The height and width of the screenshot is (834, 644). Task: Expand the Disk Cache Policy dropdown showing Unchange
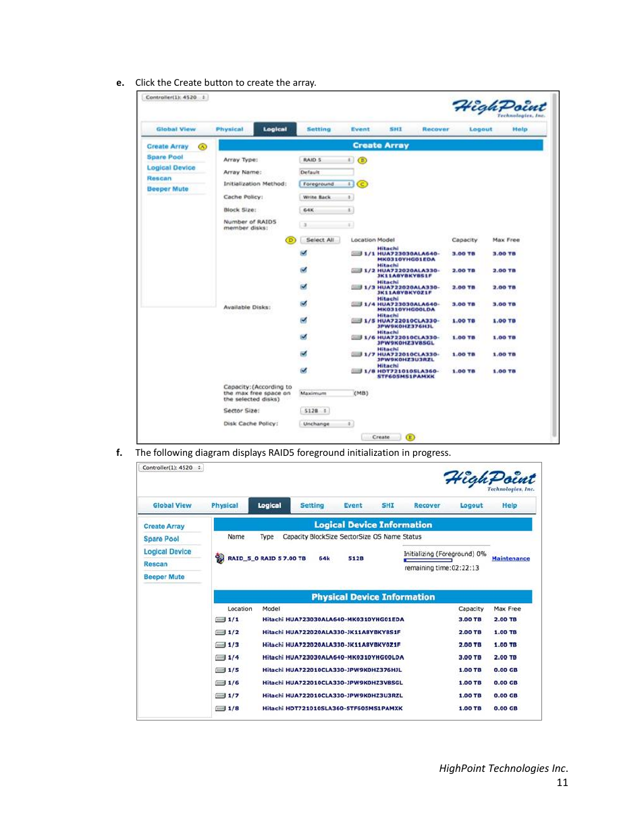tap(327, 424)
